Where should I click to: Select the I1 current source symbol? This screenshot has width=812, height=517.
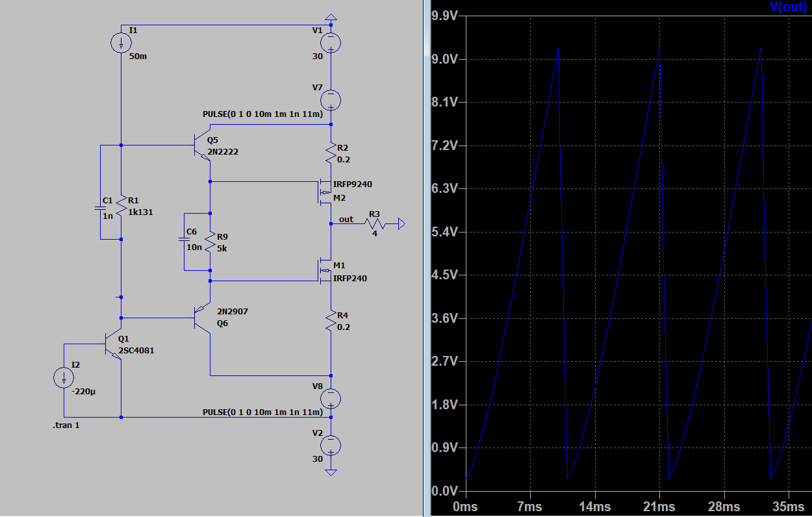pos(121,44)
